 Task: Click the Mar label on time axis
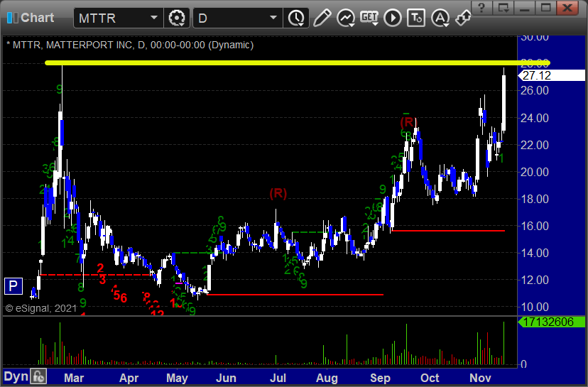pyautogui.click(x=74, y=378)
